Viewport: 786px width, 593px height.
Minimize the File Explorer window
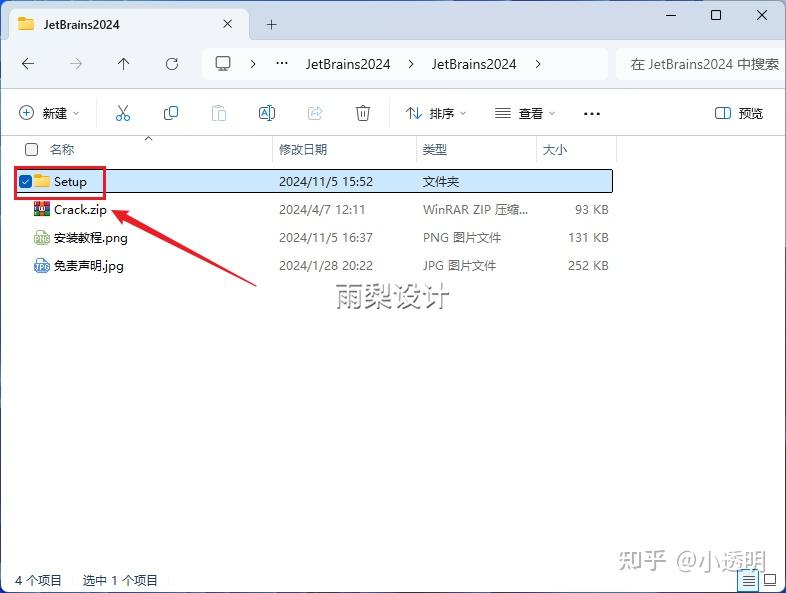(671, 15)
